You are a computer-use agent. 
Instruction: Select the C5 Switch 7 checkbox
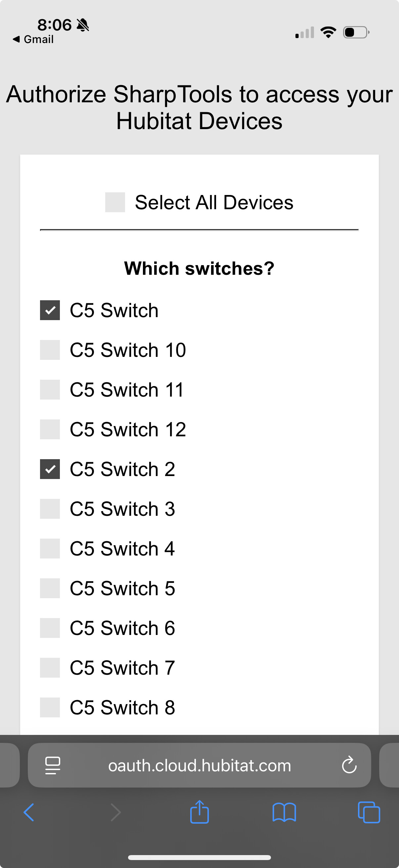coord(50,668)
